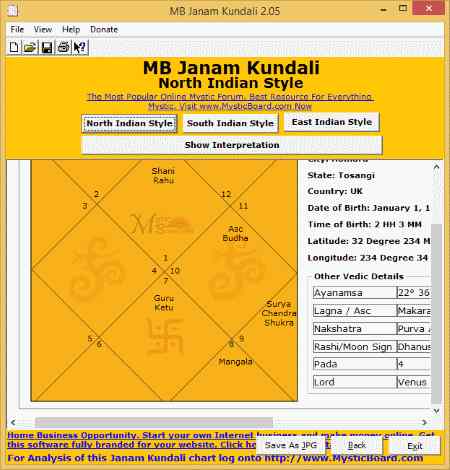Click the context Help arrow icon
The image size is (450, 470).
pos(80,47)
